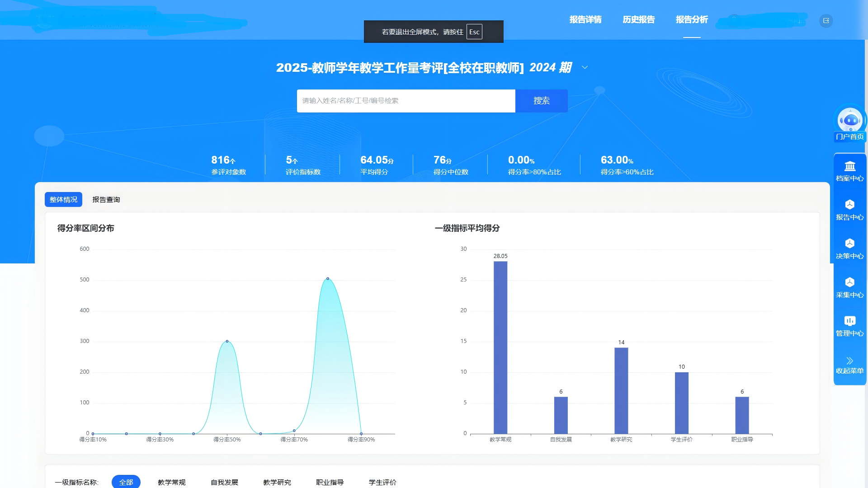The width and height of the screenshot is (868, 488).
Task: Expand the report period dropdown chevron
Action: (585, 67)
